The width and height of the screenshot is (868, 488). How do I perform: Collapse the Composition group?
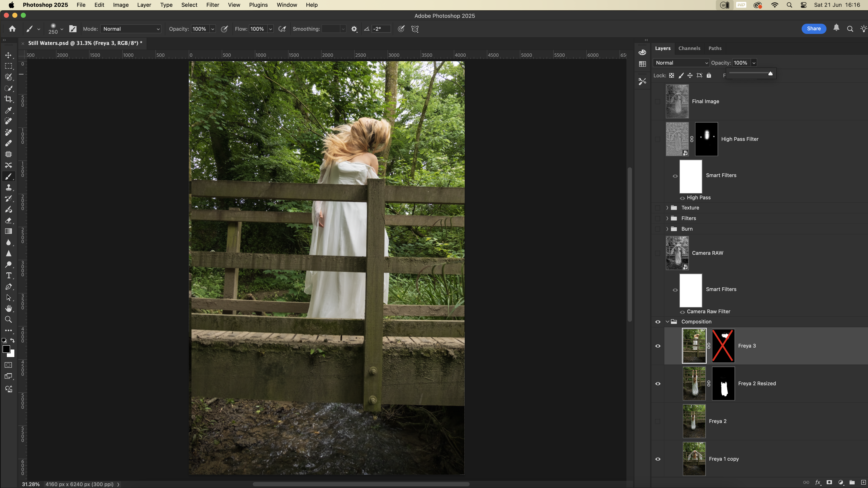pyautogui.click(x=667, y=322)
